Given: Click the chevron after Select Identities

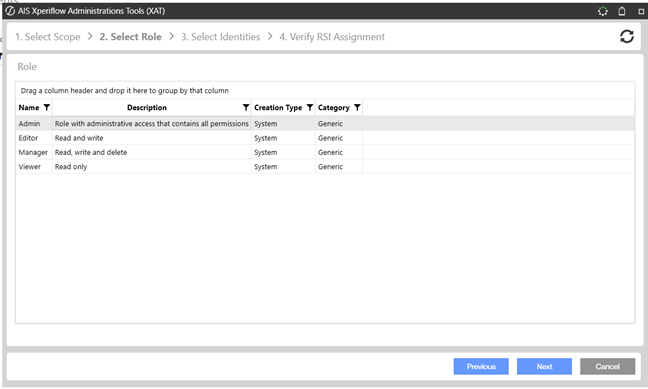Looking at the screenshot, I should coord(270,36).
